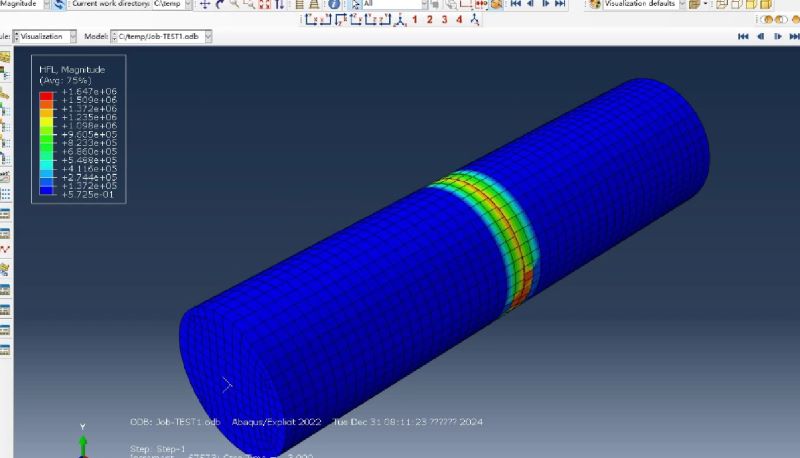Open the Module Visualization dropdown

tap(73, 36)
